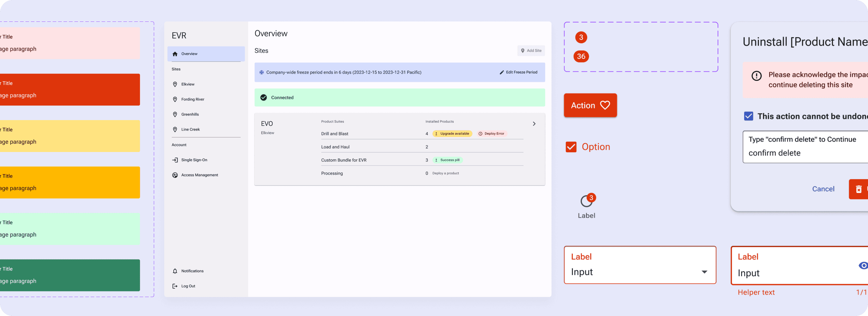This screenshot has height=316, width=868.
Task: Click the 'Connected' status text
Action: (x=282, y=97)
